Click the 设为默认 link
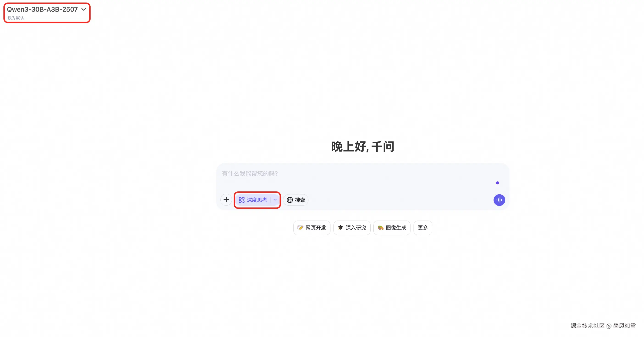Image resolution: width=644 pixels, height=337 pixels. tap(16, 18)
